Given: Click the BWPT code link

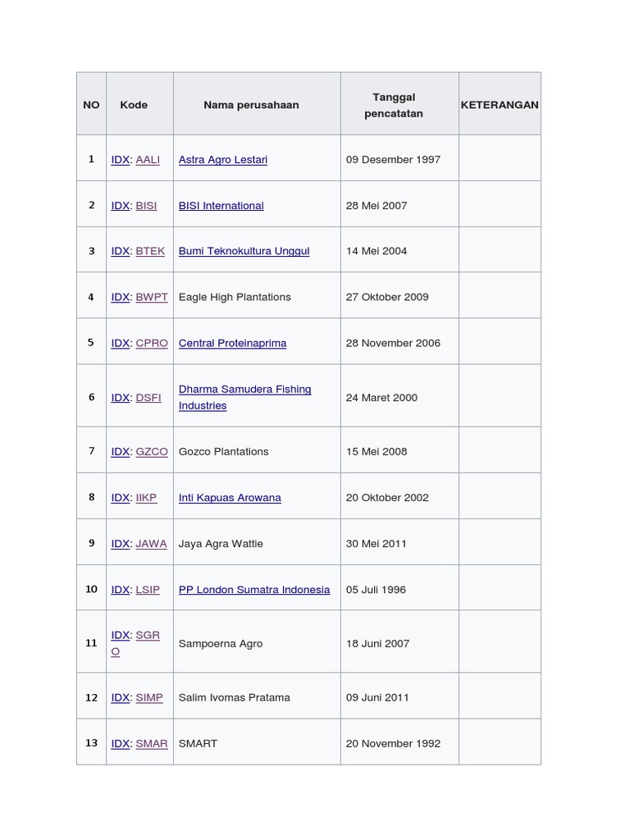Looking at the screenshot, I should coord(152,297).
